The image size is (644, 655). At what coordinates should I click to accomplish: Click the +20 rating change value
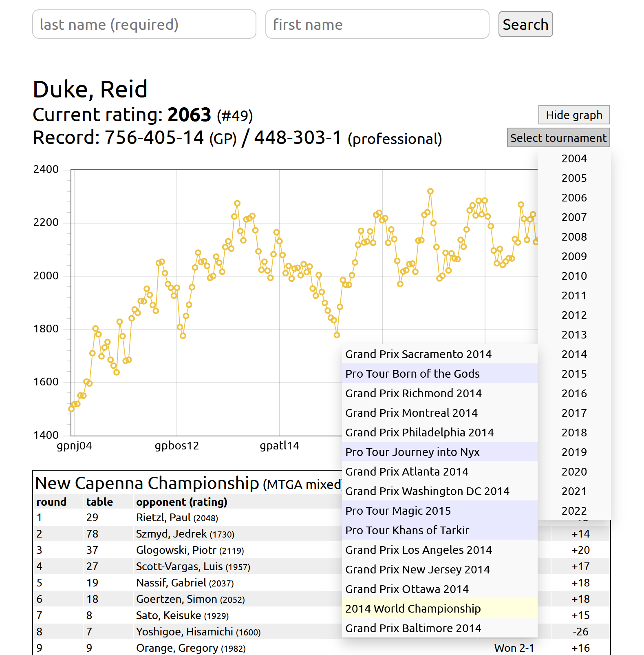581,550
